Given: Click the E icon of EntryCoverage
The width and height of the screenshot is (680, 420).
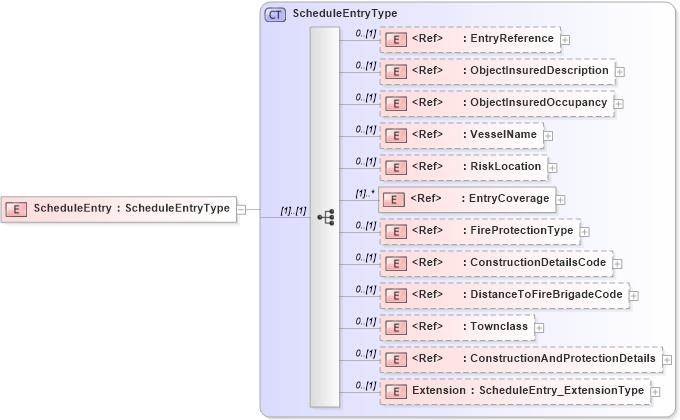Looking at the screenshot, I should click(x=394, y=200).
